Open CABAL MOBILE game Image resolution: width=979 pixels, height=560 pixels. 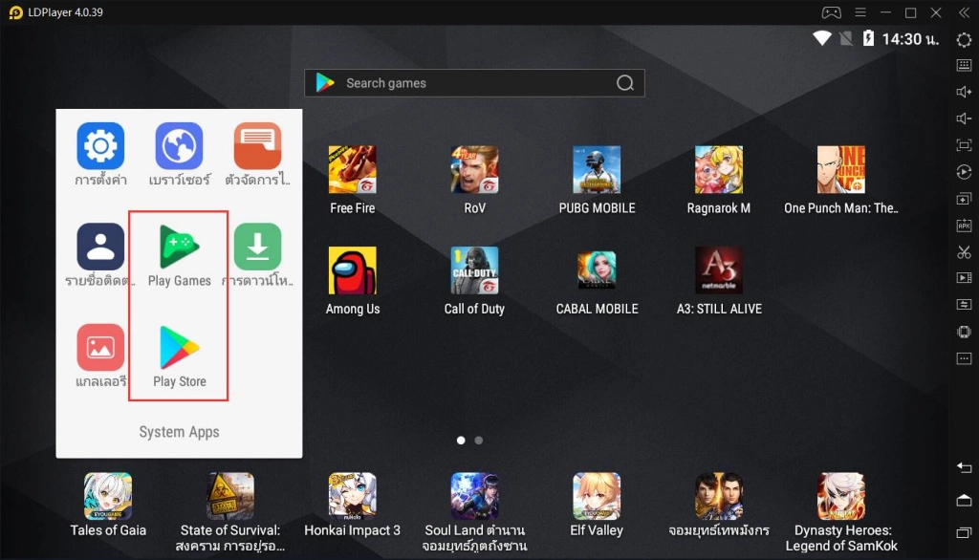tap(597, 270)
